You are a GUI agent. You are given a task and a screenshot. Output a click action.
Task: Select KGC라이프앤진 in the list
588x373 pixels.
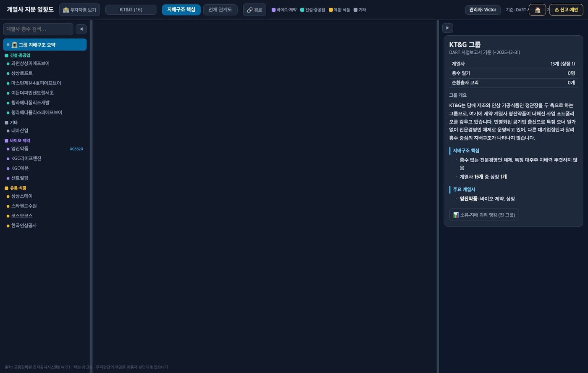45,159
